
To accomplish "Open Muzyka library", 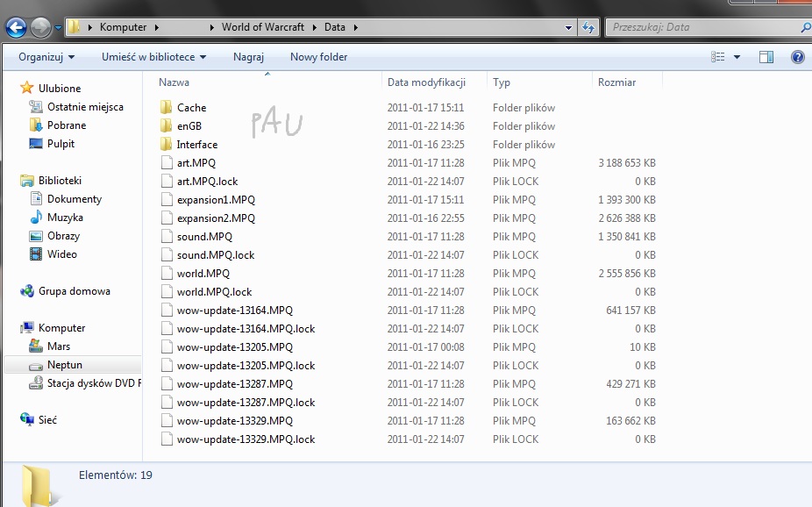I will 65,218.
